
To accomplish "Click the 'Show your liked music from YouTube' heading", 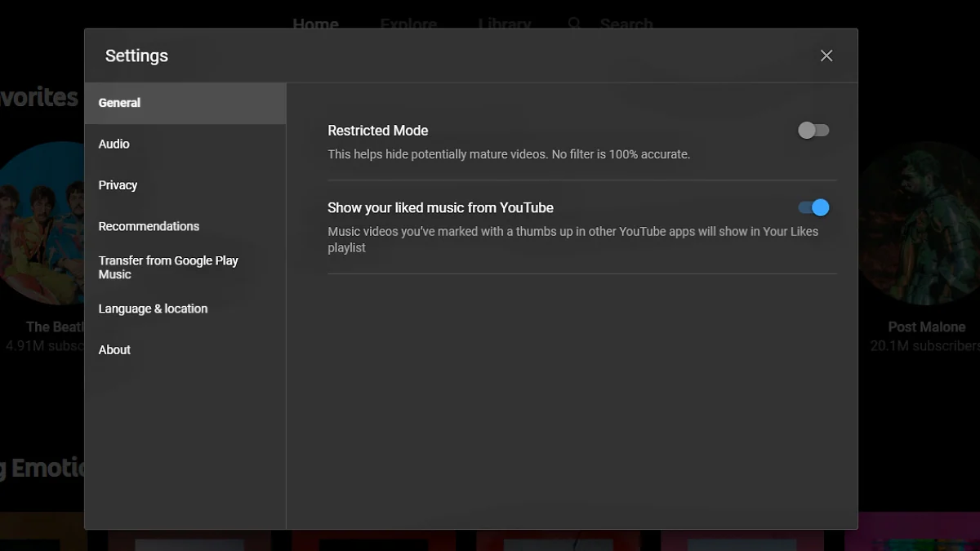I will (441, 207).
